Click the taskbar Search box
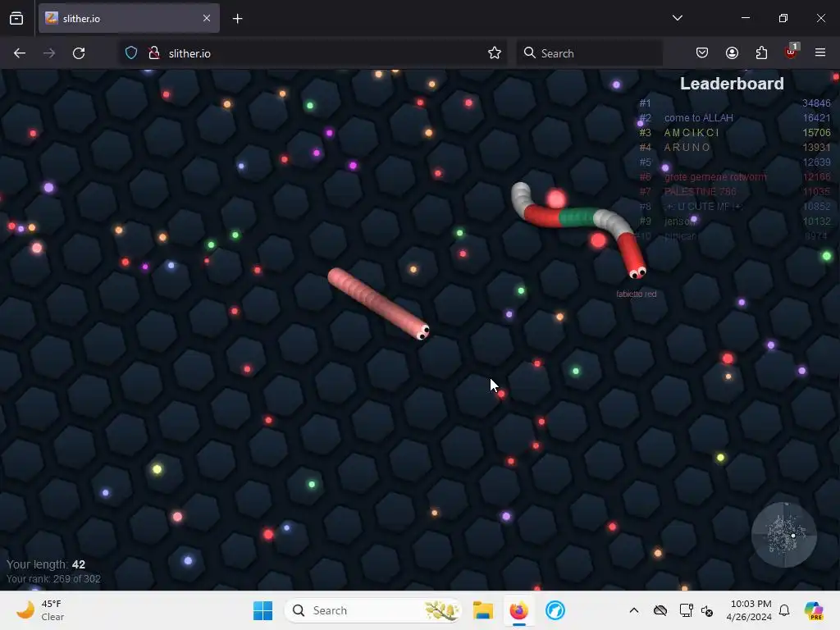 click(373, 610)
